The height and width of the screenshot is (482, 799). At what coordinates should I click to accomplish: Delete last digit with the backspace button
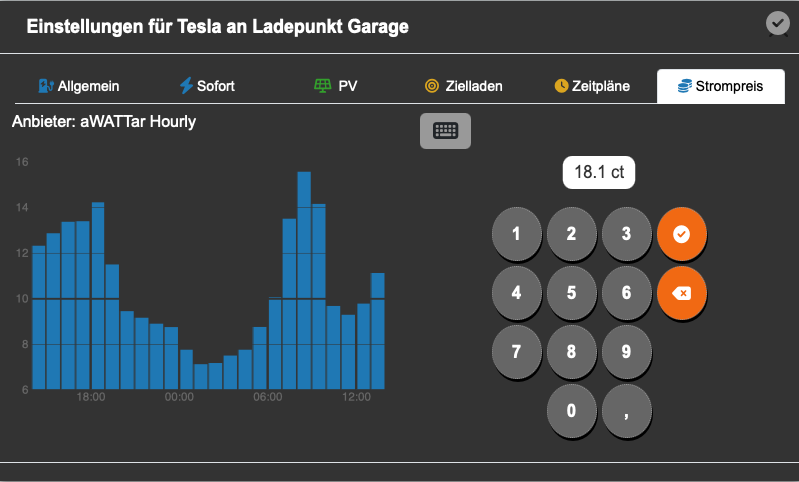point(682,293)
